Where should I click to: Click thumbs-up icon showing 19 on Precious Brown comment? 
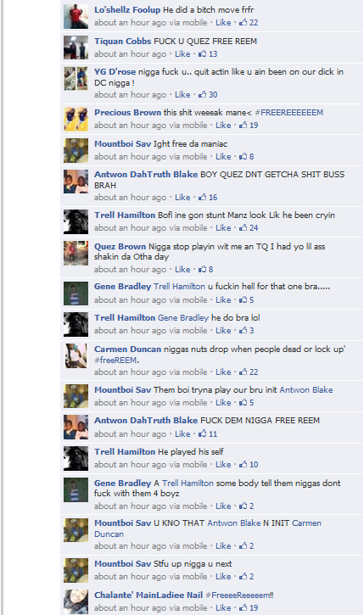(x=244, y=125)
